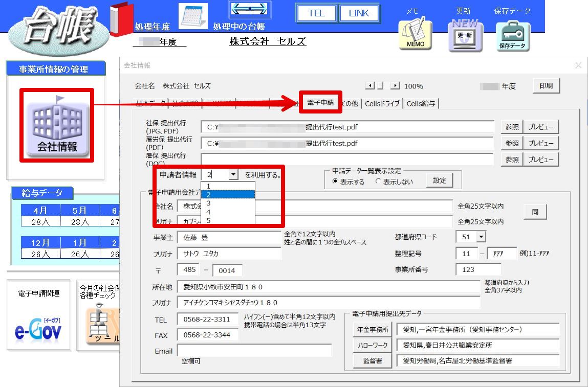The height and width of the screenshot is (387, 588).
Task: Open the Cellsドライブ tab
Action: (382, 103)
